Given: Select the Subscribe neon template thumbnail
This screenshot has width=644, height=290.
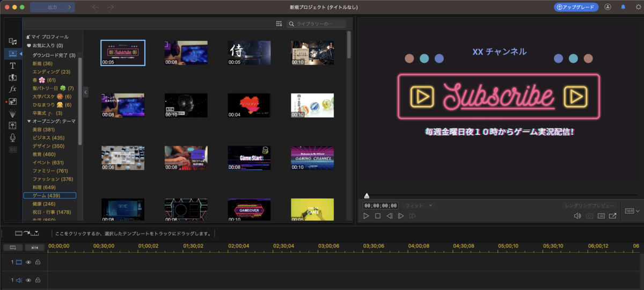Looking at the screenshot, I should tap(123, 53).
